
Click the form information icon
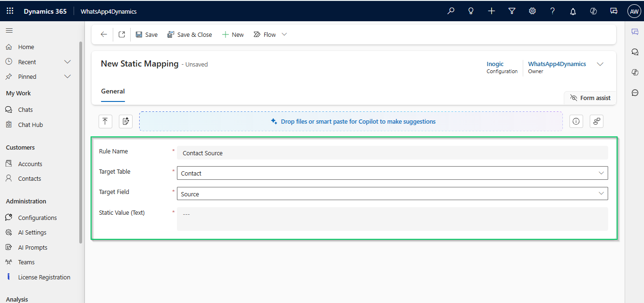pos(576,121)
